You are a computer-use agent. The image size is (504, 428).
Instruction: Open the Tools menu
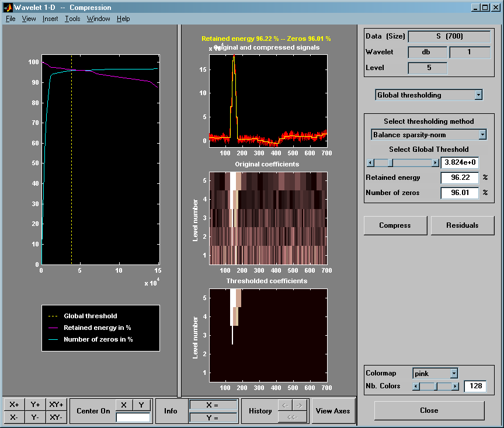[73, 19]
